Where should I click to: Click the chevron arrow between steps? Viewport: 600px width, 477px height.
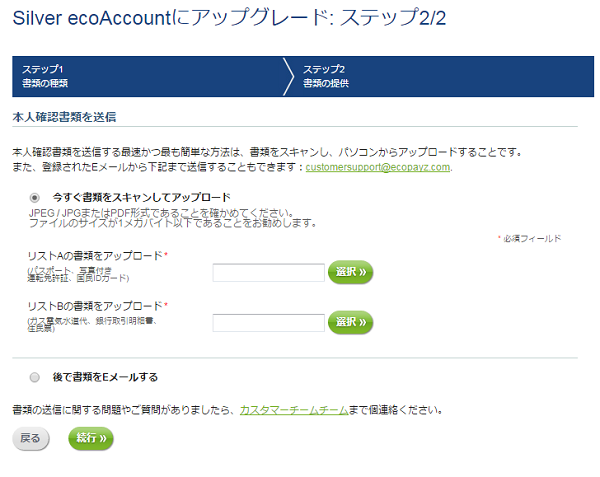click(x=289, y=77)
